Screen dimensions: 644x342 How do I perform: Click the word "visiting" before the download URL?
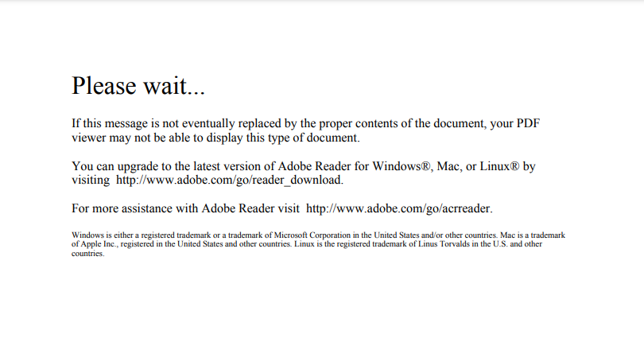click(91, 180)
